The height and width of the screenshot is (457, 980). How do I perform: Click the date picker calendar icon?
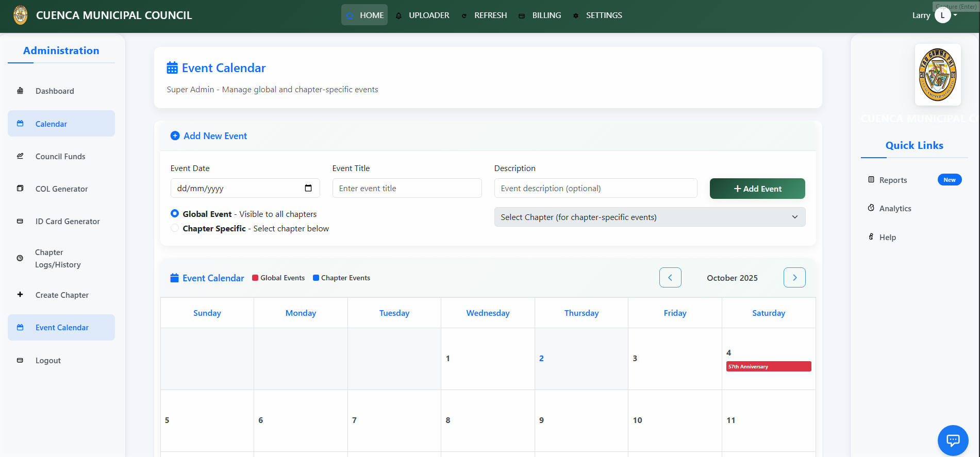tap(308, 188)
